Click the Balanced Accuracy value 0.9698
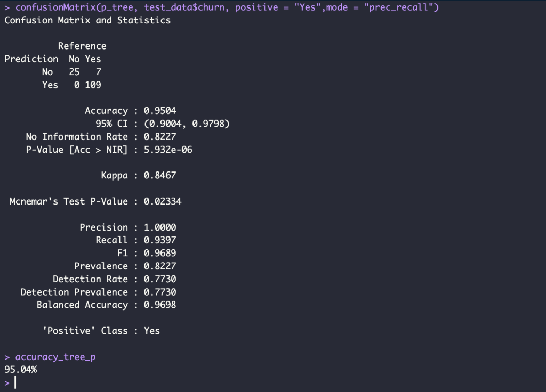Viewport: 546px width, 392px height. [160, 305]
